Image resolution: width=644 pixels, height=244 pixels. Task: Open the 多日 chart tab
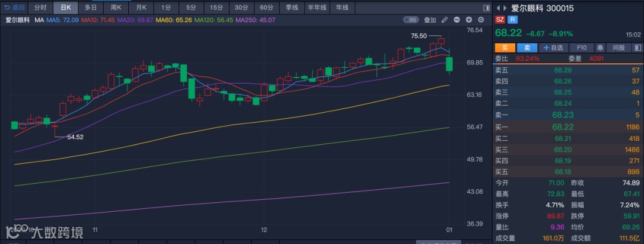(91, 7)
